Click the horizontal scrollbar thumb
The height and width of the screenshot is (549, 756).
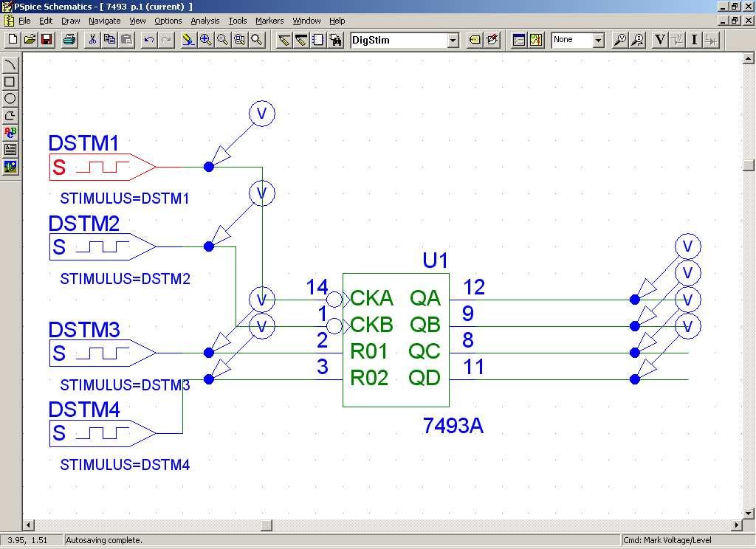[267, 525]
